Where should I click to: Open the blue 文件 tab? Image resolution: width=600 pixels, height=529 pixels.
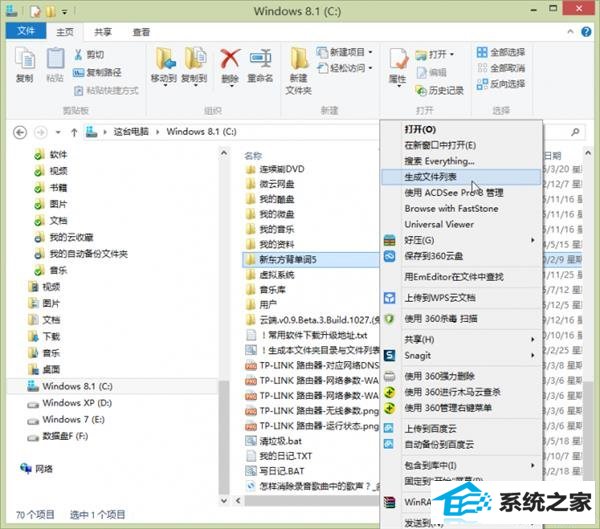tap(25, 32)
